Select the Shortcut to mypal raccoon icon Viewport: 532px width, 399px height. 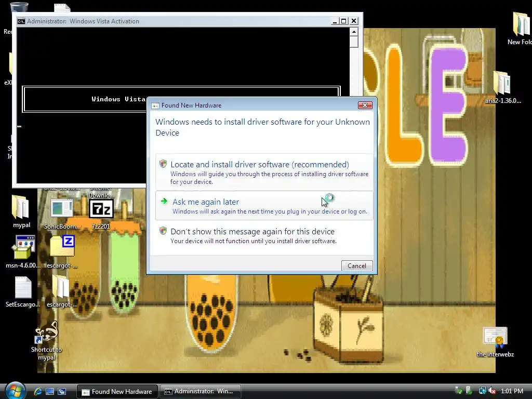pyautogui.click(x=46, y=340)
